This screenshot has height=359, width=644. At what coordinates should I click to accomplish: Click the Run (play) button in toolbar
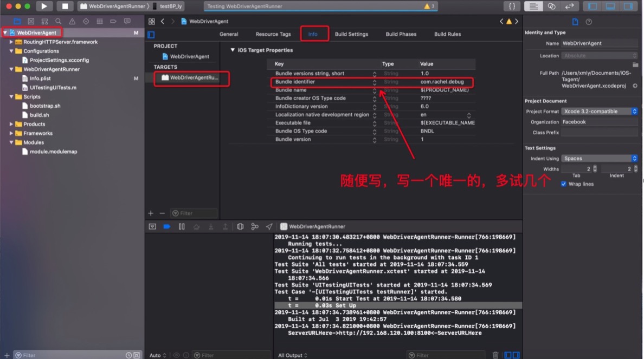click(x=44, y=6)
